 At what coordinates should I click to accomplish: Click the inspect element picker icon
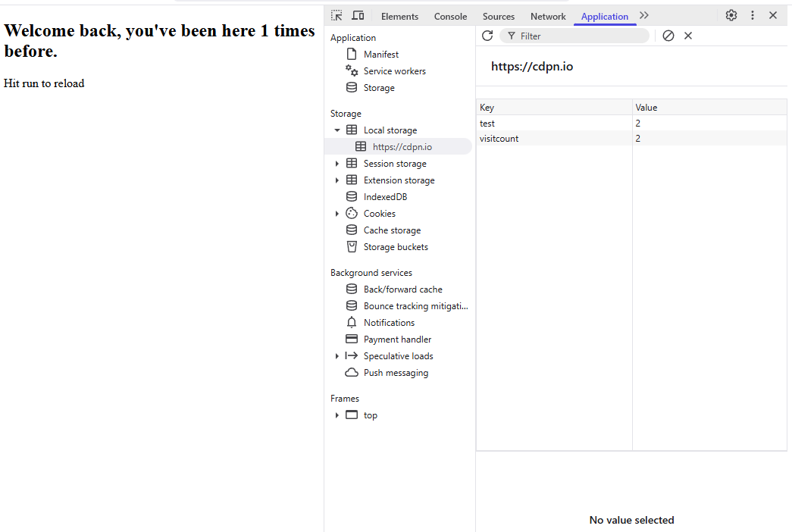tap(337, 15)
